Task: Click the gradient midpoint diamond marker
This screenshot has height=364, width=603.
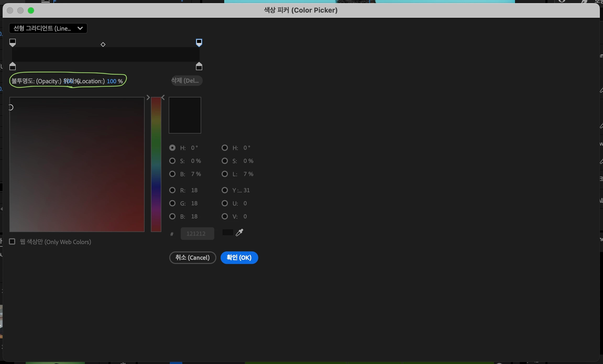Action: point(103,45)
